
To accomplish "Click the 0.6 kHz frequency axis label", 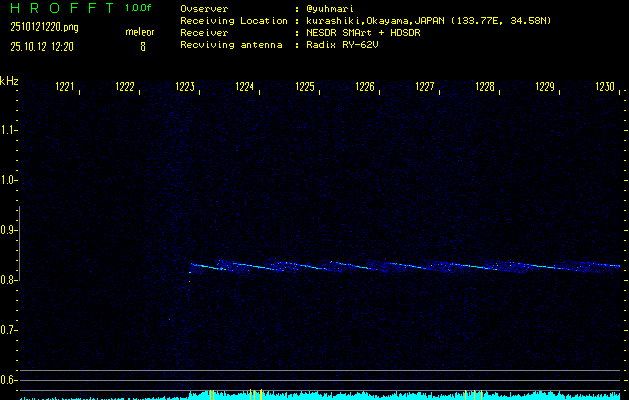I will click(9, 380).
